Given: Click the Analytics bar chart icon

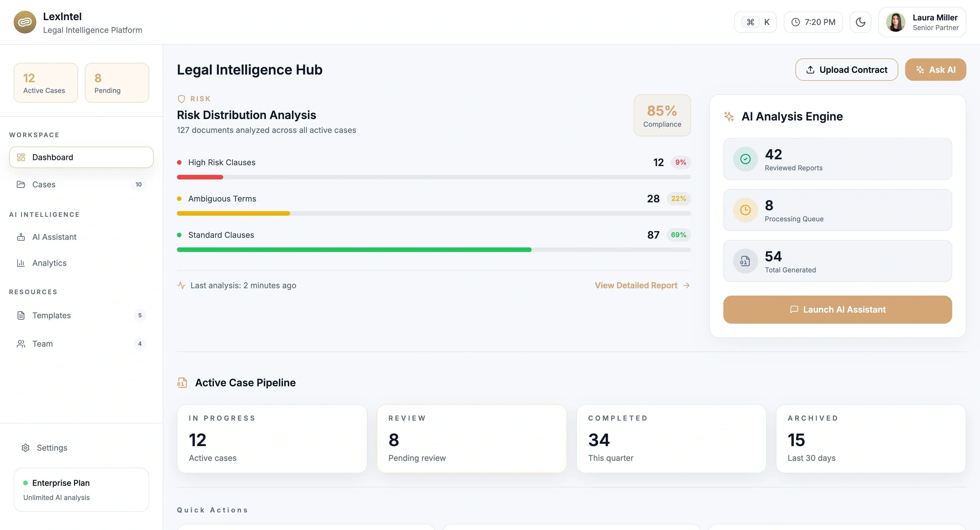Looking at the screenshot, I should (21, 263).
